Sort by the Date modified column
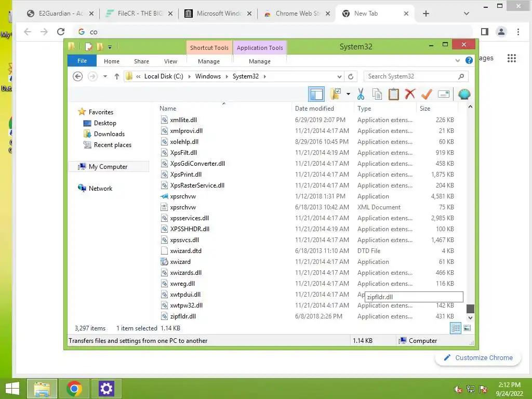 [323, 108]
